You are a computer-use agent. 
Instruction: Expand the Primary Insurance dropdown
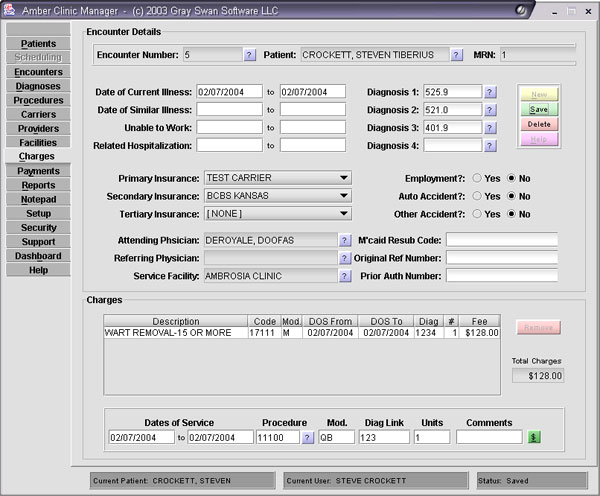(x=343, y=178)
